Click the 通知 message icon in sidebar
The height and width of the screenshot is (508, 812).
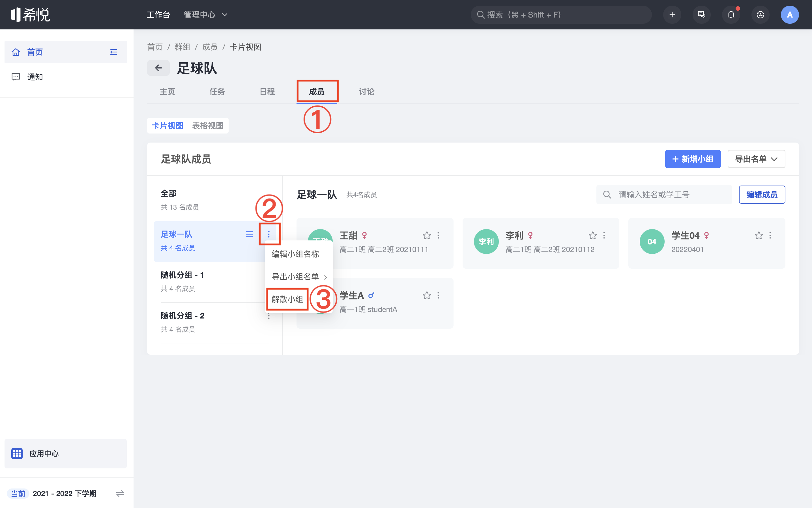pos(16,77)
